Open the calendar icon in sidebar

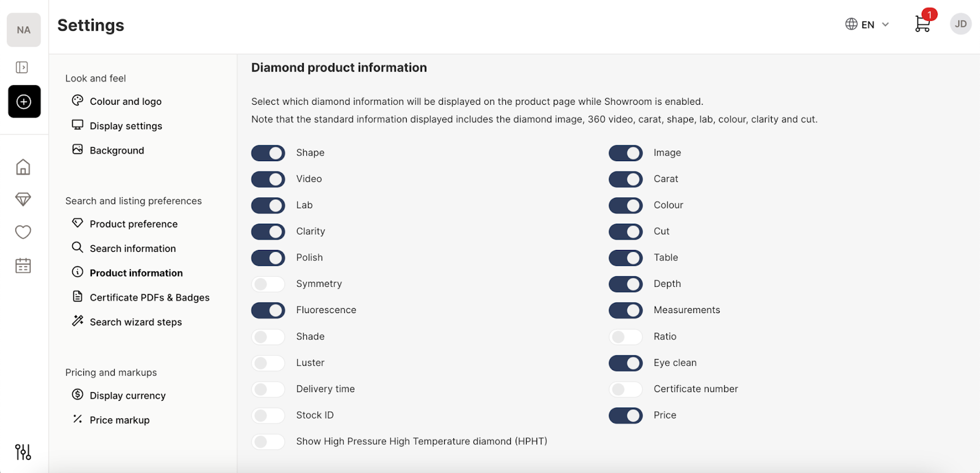click(23, 265)
